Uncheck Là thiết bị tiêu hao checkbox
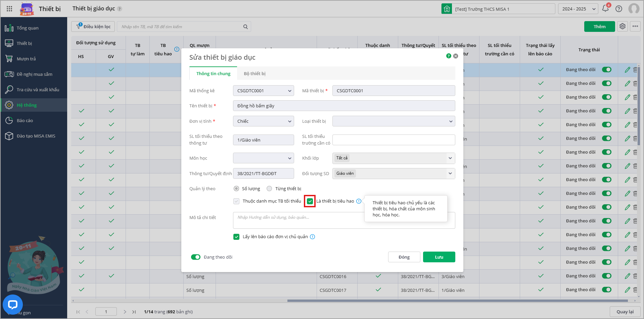This screenshot has height=319, width=644. click(x=310, y=201)
